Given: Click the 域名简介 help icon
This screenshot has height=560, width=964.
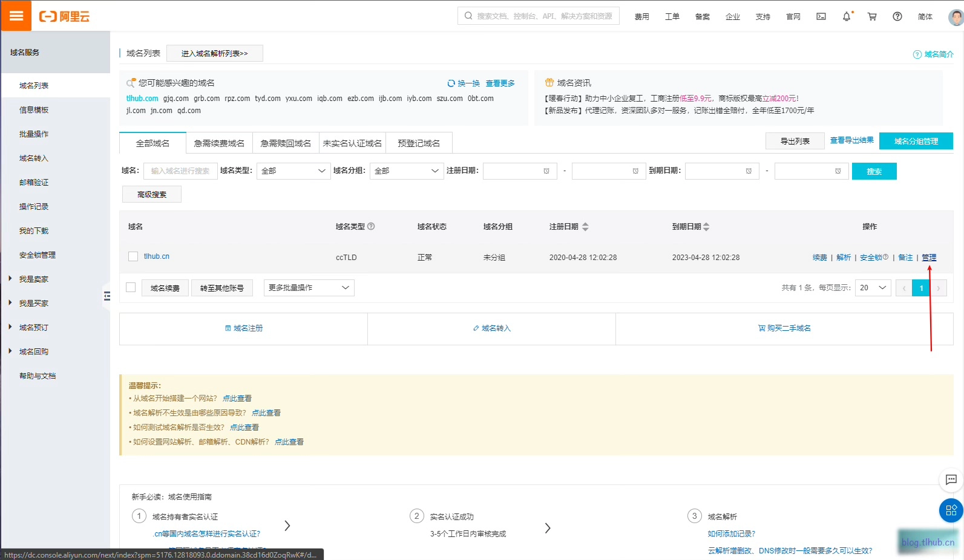Looking at the screenshot, I should click(x=917, y=54).
